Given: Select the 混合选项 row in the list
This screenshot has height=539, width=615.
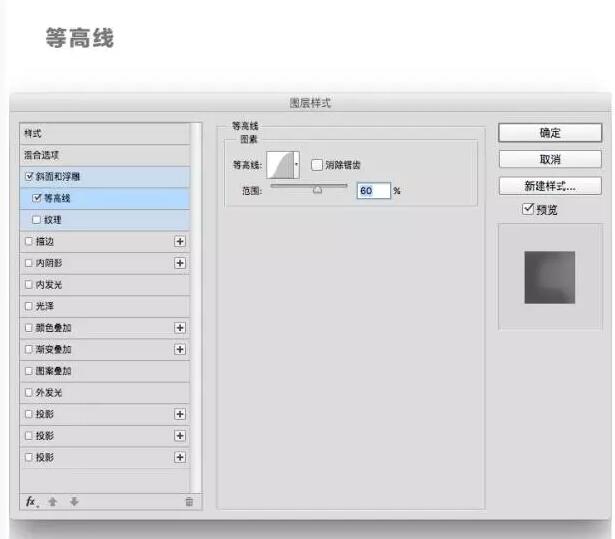Looking at the screenshot, I should point(105,155).
